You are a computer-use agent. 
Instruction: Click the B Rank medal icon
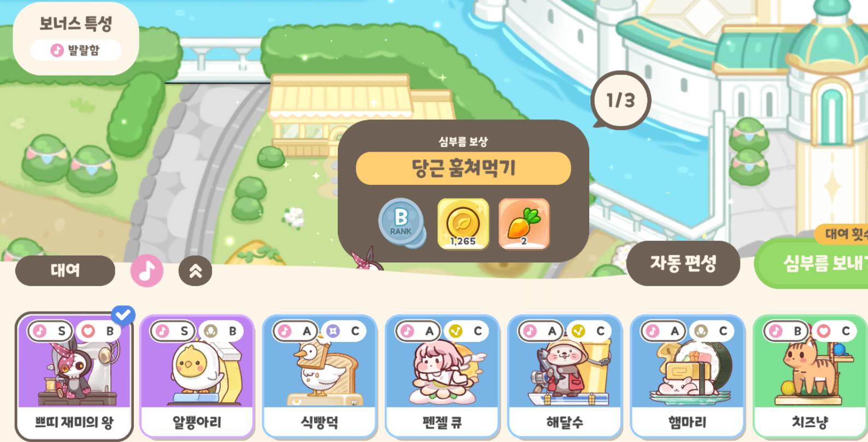pyautogui.click(x=401, y=223)
